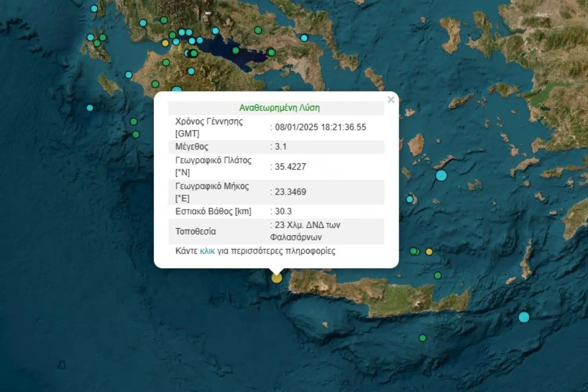Select the large cyan marker southeast of Crete
This screenshot has height=392, width=588.
tap(524, 317)
